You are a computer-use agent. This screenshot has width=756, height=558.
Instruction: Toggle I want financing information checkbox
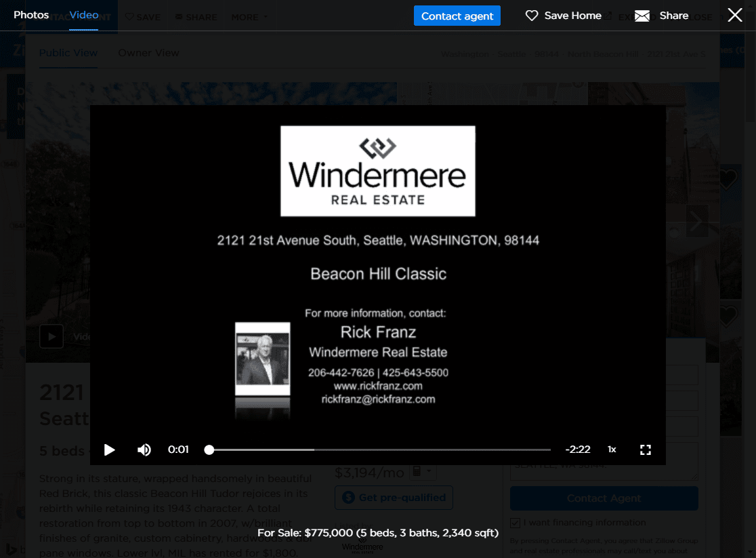tap(516, 523)
